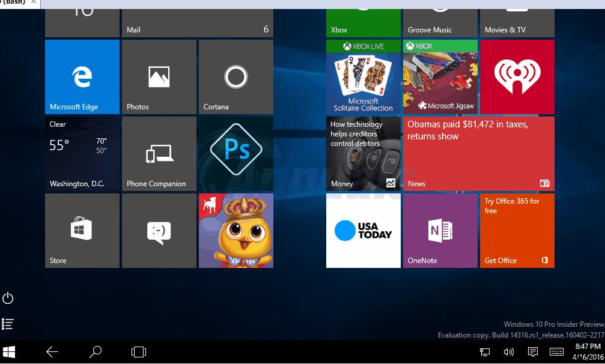Open the Obamas tax News headline
This screenshot has height=364, width=605.
[x=478, y=153]
